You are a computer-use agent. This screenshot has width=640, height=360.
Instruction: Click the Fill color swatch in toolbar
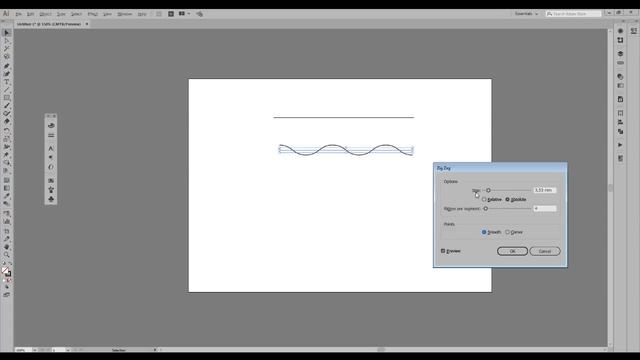[x=5, y=271]
